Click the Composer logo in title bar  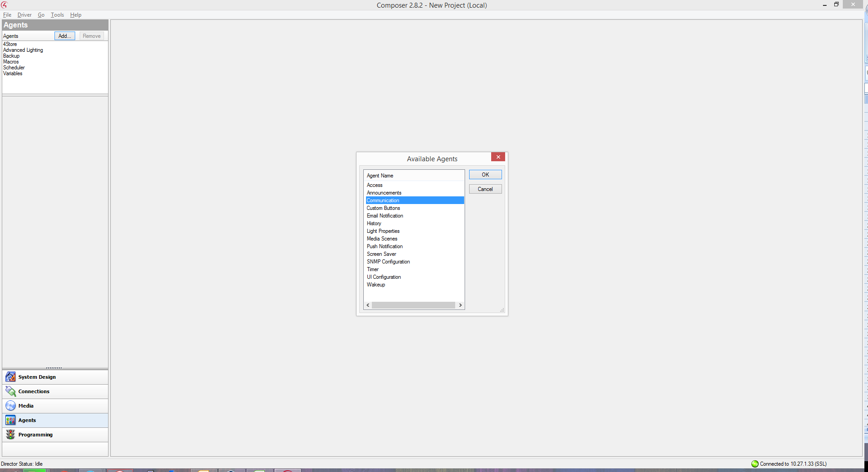tap(4, 5)
